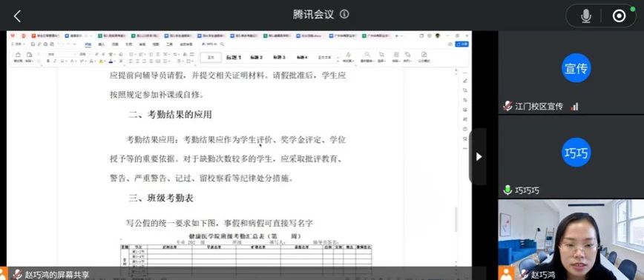Open 赵巧鸿's camera video tile

tap(571, 239)
